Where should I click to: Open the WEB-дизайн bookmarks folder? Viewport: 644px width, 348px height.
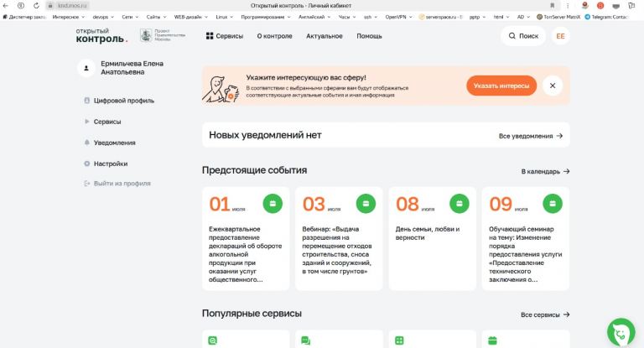tap(191, 18)
